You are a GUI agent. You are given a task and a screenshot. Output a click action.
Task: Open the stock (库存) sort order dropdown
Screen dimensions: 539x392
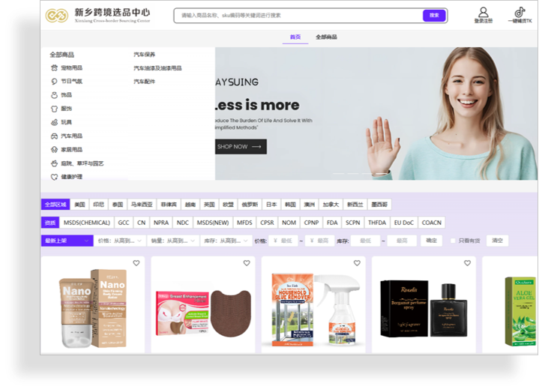pos(226,241)
